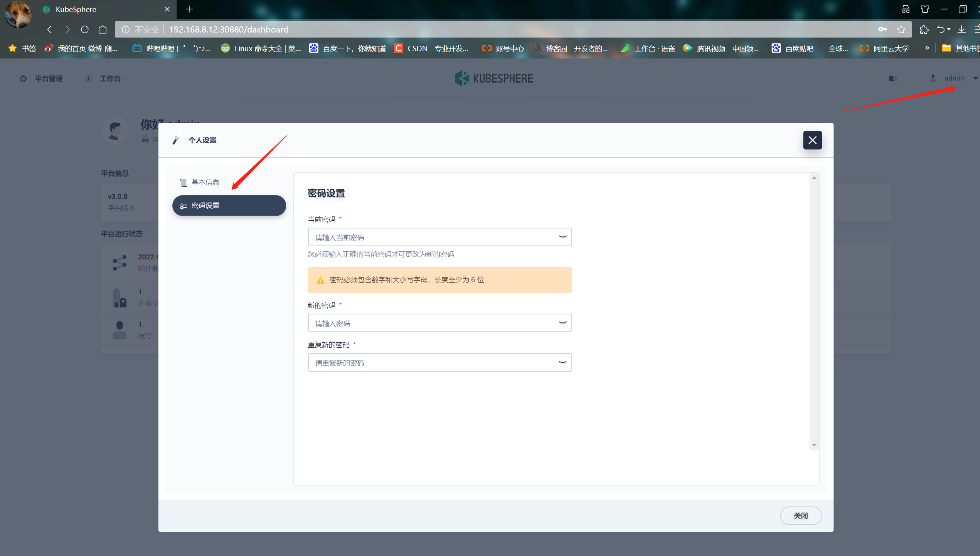This screenshot has height=556, width=980.
Task: Bookmark this page with the star icon
Action: point(901,29)
